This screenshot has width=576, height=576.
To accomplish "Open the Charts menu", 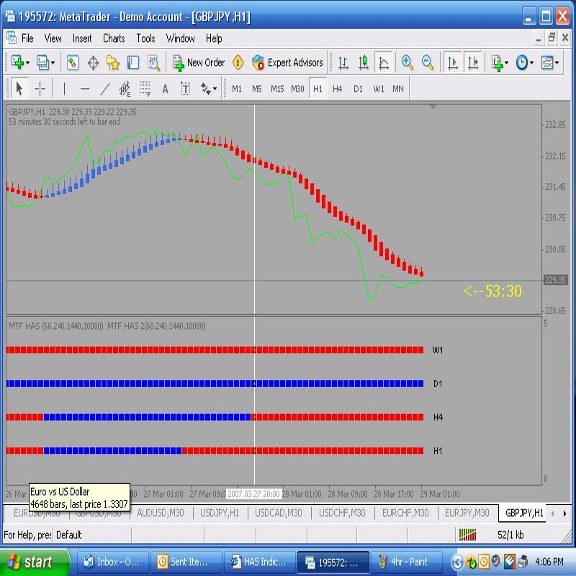I will (114, 38).
